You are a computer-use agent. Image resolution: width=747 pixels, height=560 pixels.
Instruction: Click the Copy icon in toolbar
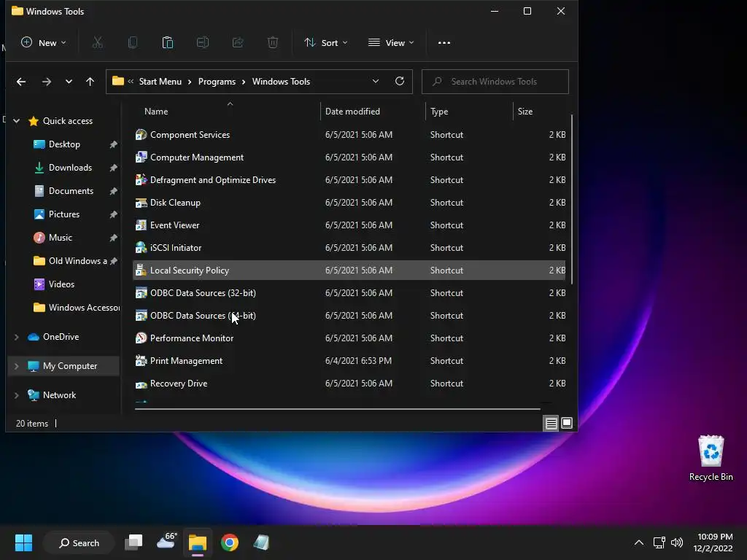click(x=133, y=42)
